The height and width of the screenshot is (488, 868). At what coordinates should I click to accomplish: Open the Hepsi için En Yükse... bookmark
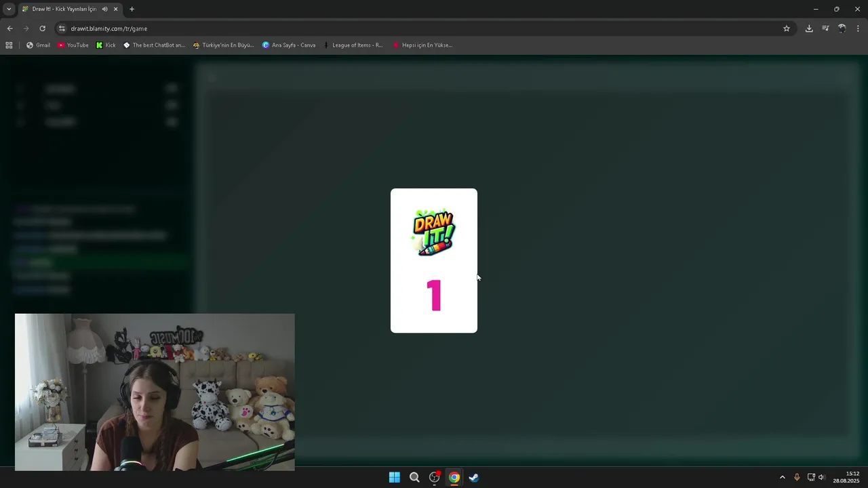click(422, 45)
